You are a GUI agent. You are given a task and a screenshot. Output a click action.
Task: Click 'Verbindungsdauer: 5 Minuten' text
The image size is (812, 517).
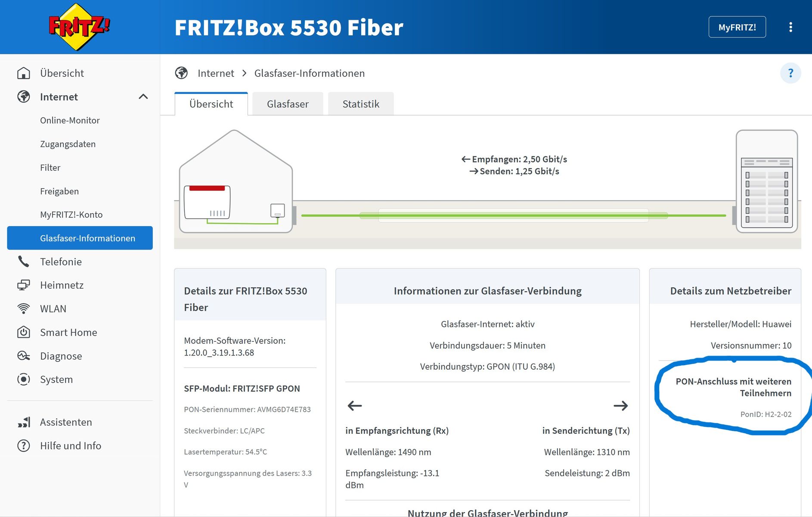tap(487, 345)
